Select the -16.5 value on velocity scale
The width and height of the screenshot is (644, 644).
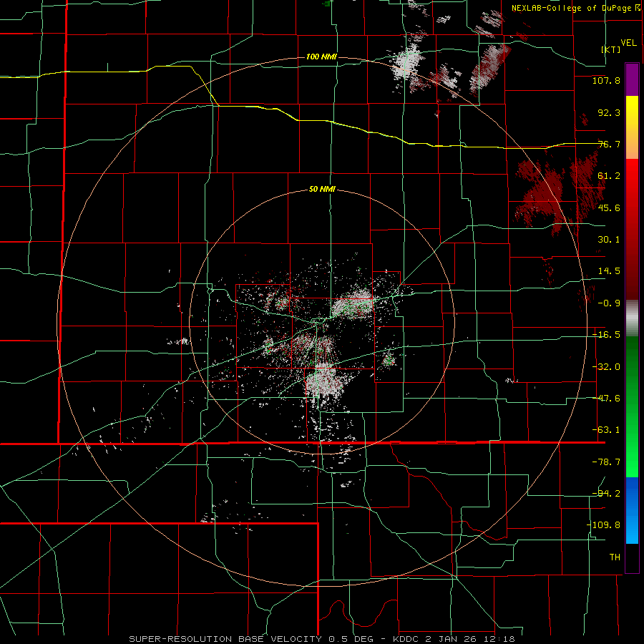coord(606,335)
